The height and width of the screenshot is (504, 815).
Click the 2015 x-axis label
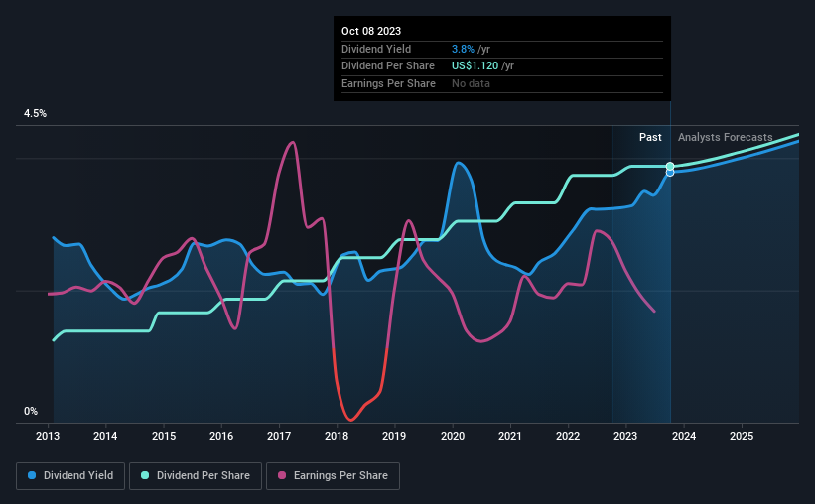pyautogui.click(x=164, y=436)
